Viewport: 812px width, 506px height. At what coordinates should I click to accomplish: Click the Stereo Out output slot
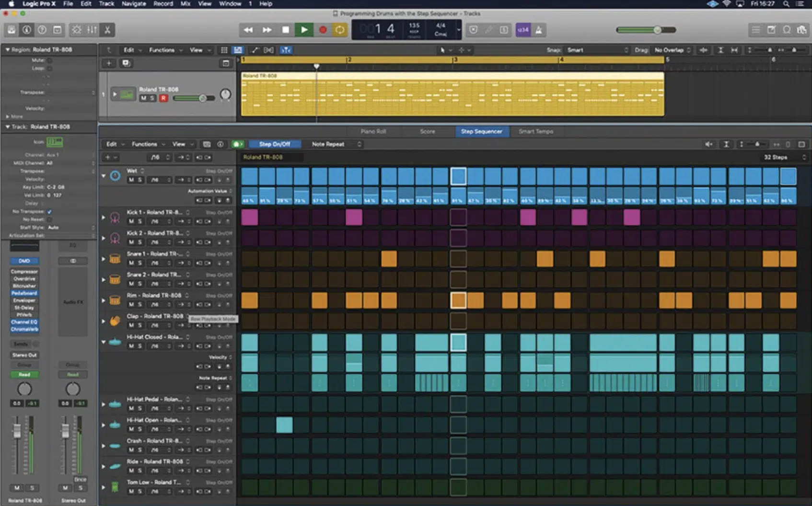tap(24, 355)
